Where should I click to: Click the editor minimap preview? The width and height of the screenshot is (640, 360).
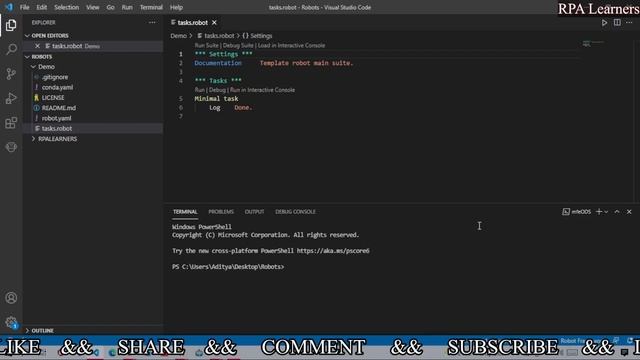(592, 43)
